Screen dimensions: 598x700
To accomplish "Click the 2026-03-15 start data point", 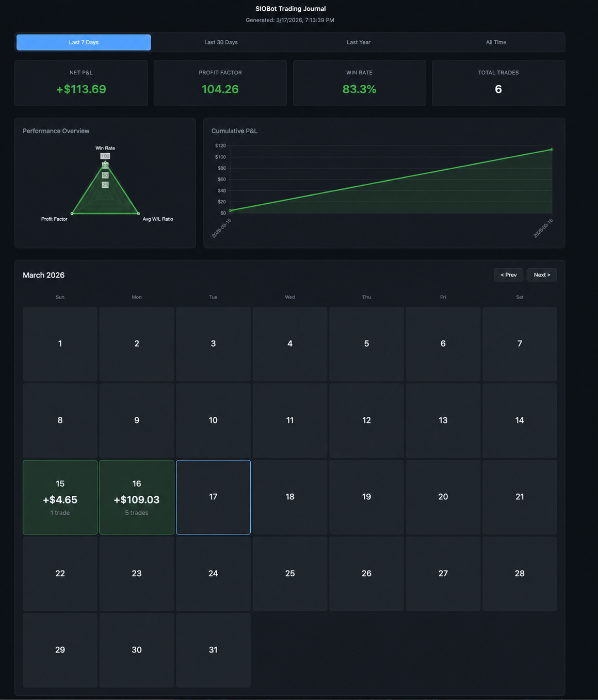I will pyautogui.click(x=230, y=210).
